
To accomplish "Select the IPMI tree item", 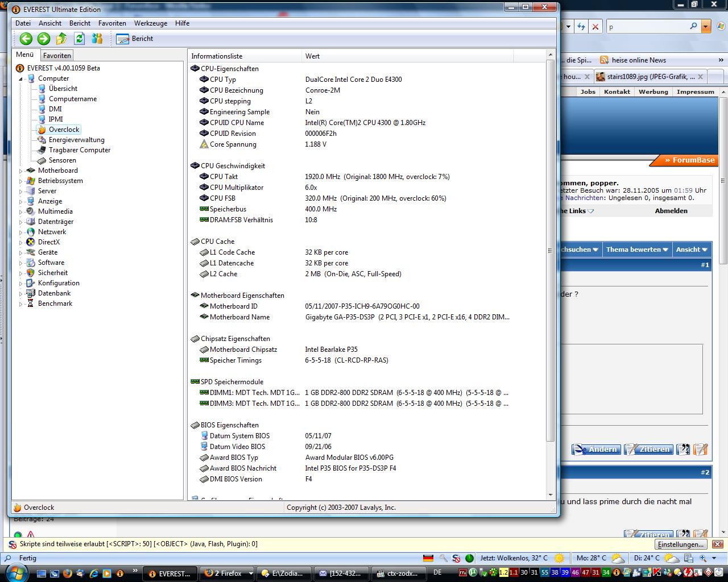I will pyautogui.click(x=56, y=119).
